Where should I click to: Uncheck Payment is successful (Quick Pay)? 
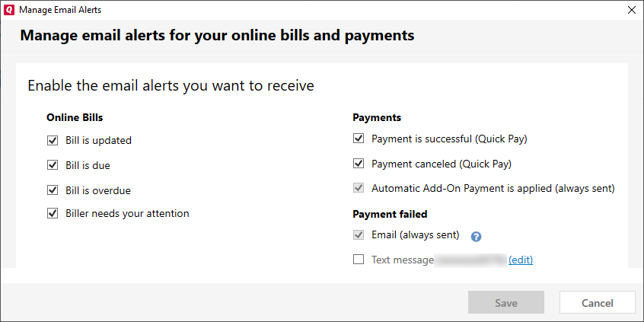[359, 139]
